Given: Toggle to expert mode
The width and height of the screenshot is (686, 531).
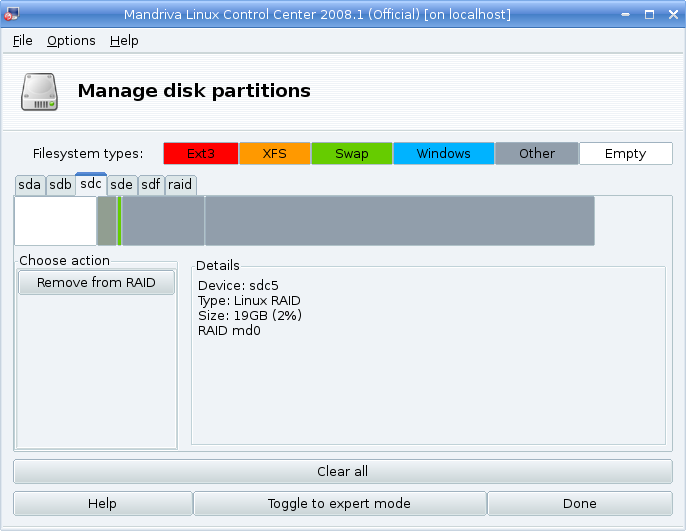Looking at the screenshot, I should (x=340, y=503).
